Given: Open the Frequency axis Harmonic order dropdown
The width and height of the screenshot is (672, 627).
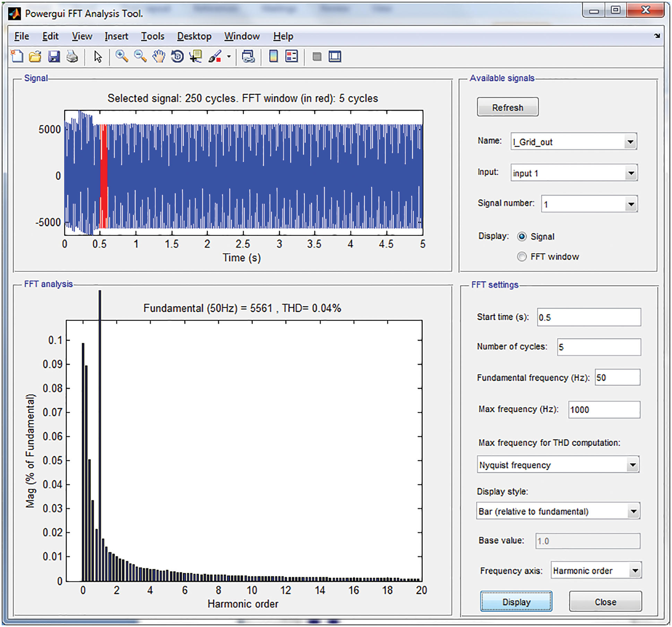Looking at the screenshot, I should (x=635, y=570).
